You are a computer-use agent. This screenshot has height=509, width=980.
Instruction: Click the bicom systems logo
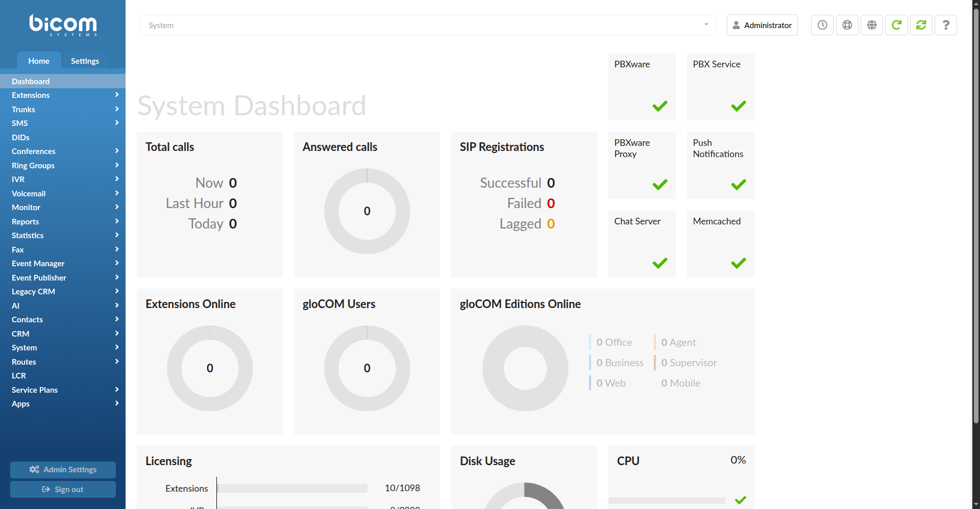point(63,25)
